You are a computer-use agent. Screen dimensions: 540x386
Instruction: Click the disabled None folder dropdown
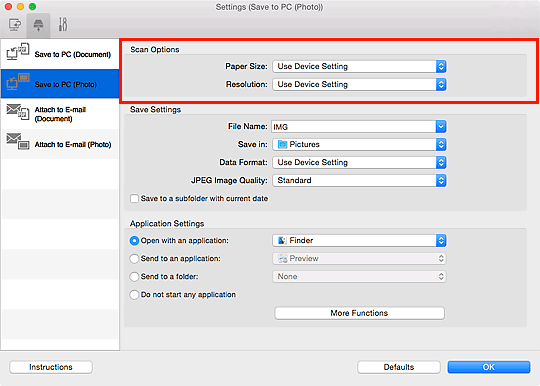[359, 277]
